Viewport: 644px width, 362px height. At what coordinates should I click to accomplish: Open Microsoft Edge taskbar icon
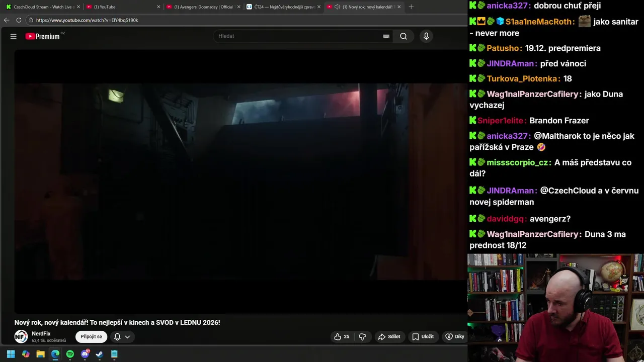55,354
